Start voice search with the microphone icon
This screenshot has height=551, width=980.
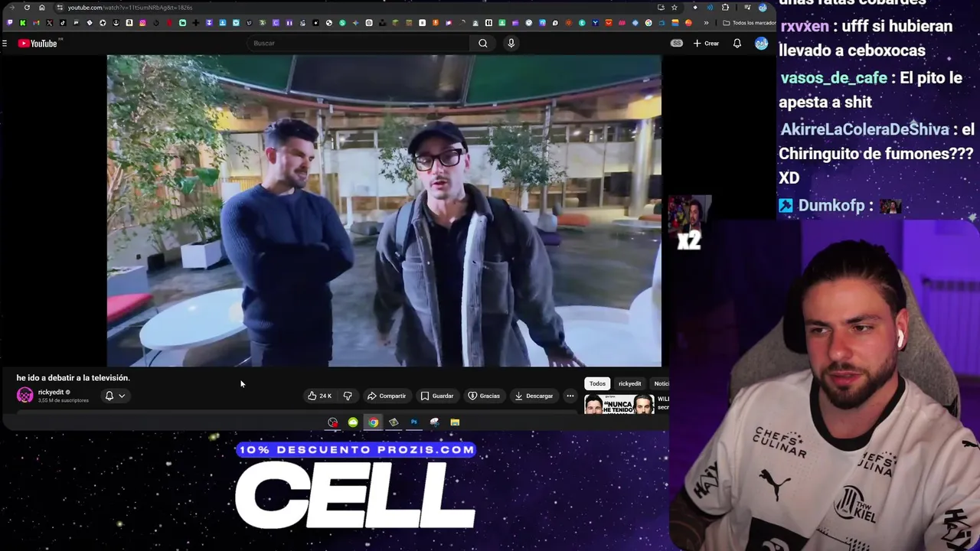coord(511,44)
